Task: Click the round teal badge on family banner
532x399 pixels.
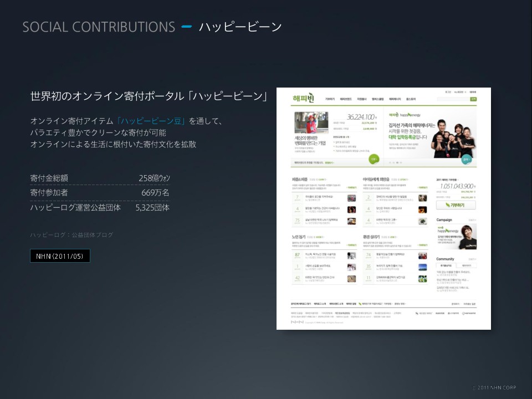Action: point(467,160)
